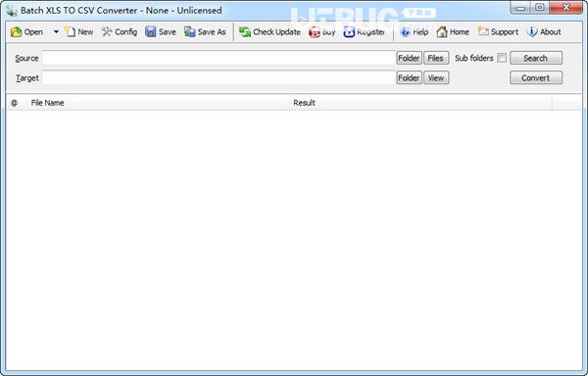Viewport: 588px width, 376px height.
Task: Open the Register toolbar item
Action: click(365, 32)
